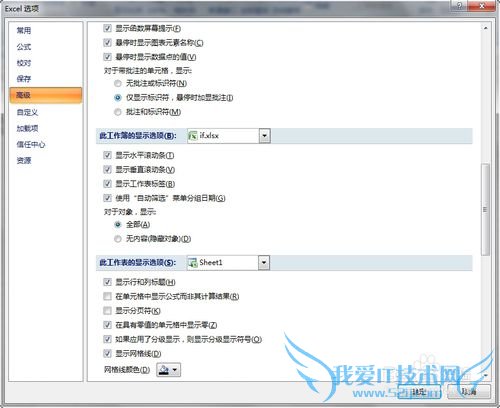Click the 对于带批注的单元格，显示 label
Viewport: 500px width, 408px height.
pyautogui.click(x=148, y=71)
